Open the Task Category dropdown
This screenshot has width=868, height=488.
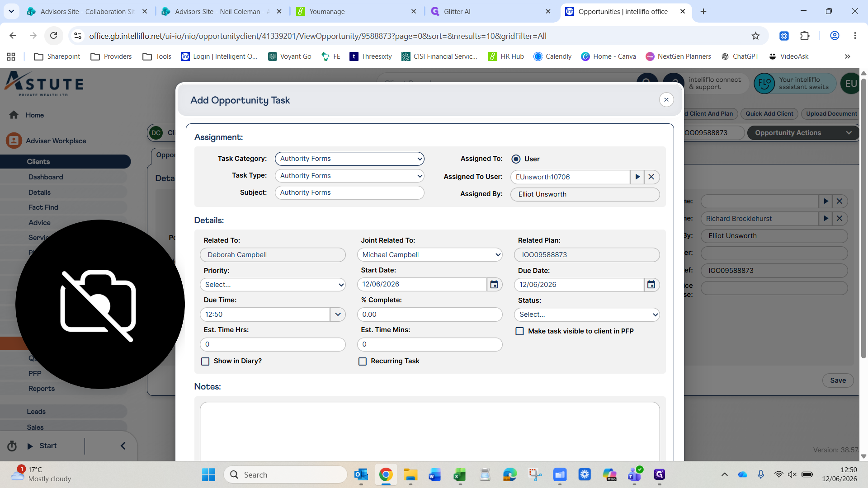click(x=349, y=159)
